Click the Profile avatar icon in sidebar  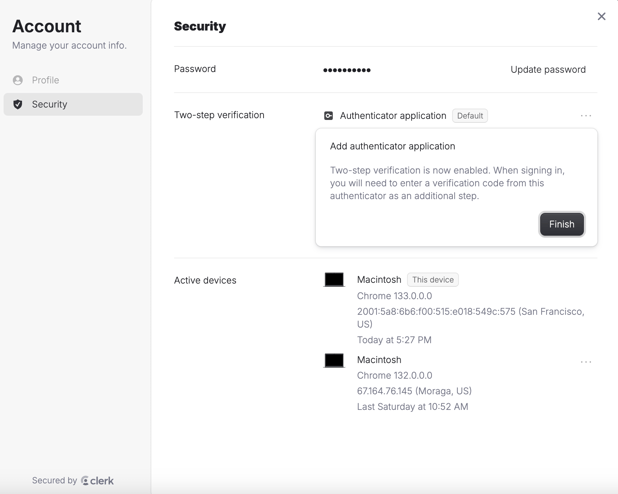18,80
